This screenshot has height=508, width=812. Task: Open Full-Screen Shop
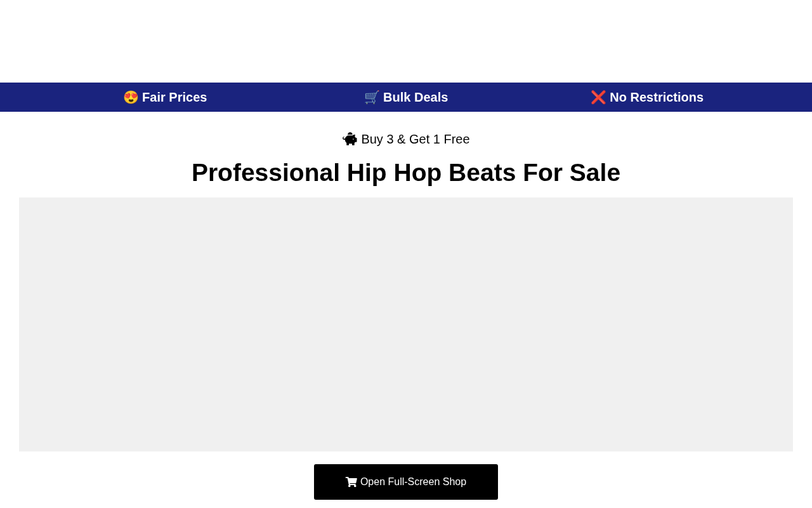pyautogui.click(x=406, y=482)
